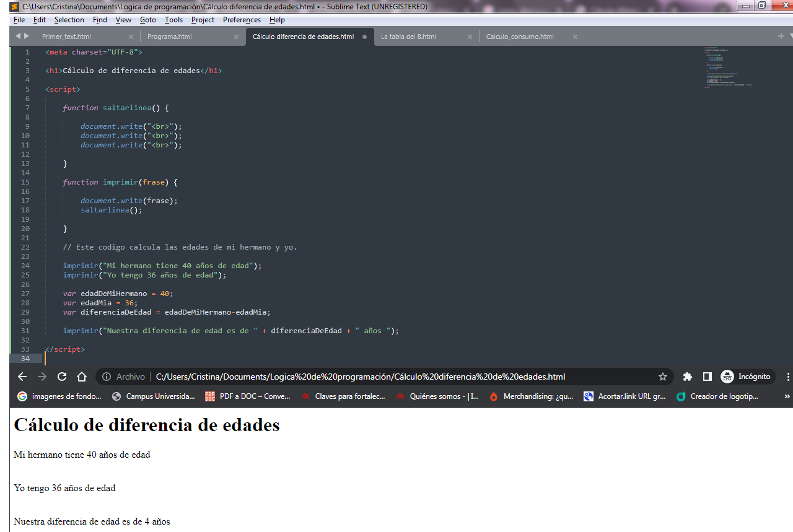This screenshot has height=532, width=793.
Task: Open the Tools menu
Action: tap(173, 20)
